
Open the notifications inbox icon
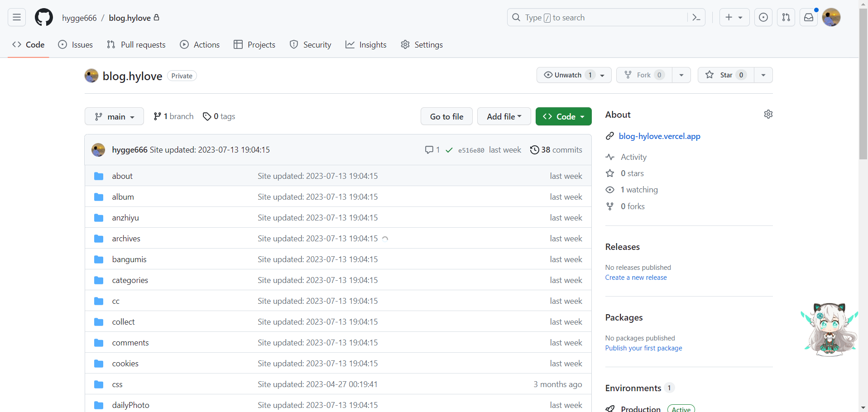point(809,18)
